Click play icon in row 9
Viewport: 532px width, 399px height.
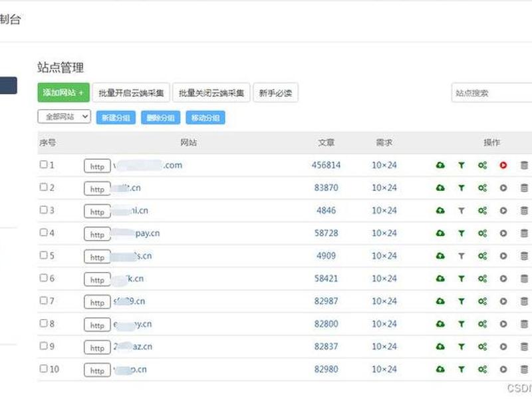pos(503,346)
